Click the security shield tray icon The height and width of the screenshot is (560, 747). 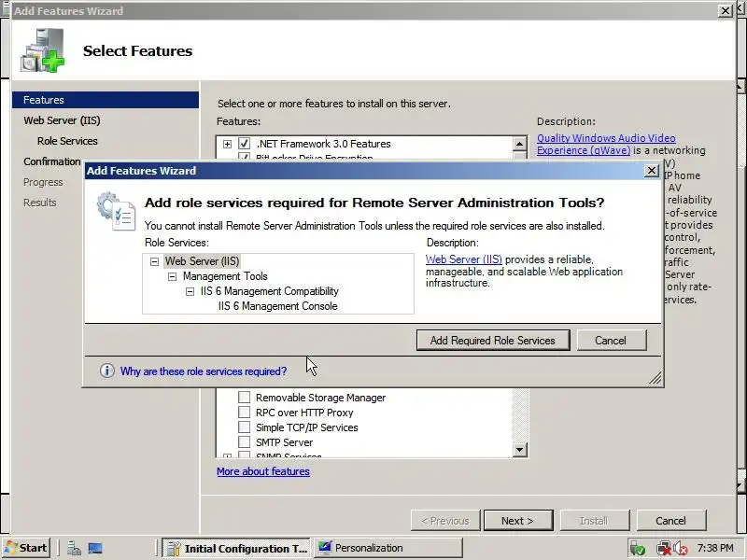point(638,549)
